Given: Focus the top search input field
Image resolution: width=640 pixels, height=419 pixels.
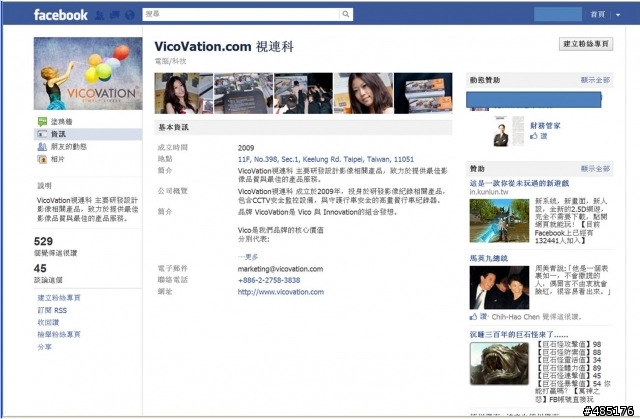Looking at the screenshot, I should [x=241, y=14].
